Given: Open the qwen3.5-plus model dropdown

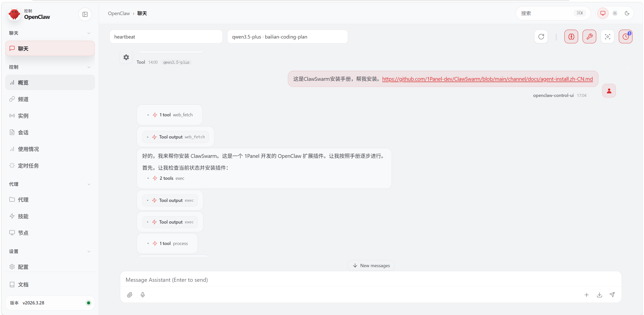Looking at the screenshot, I should click(287, 37).
